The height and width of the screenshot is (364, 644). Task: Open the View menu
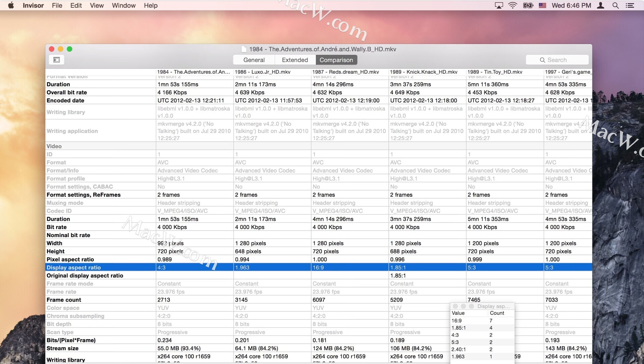[97, 5]
